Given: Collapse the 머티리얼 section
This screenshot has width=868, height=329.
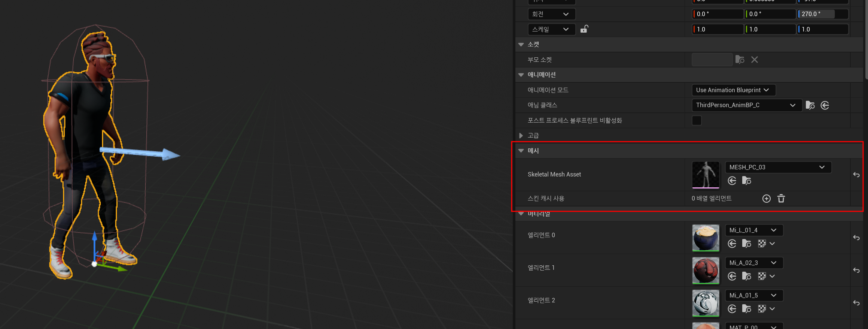Looking at the screenshot, I should (521, 214).
